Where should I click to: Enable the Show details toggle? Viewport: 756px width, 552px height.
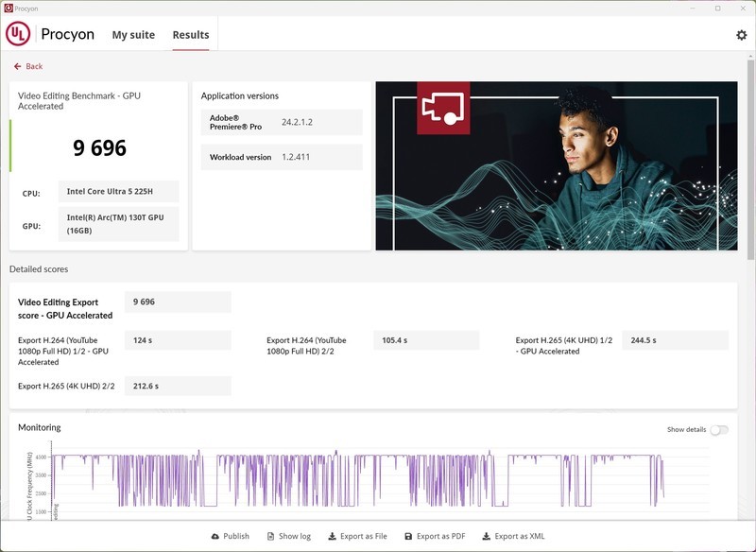[719, 430]
